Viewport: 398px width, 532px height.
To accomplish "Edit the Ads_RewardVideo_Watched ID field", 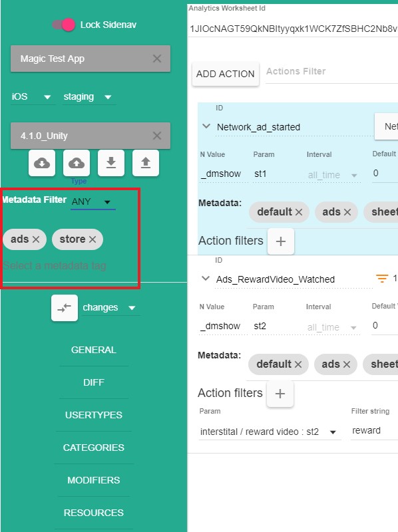I will click(x=294, y=279).
